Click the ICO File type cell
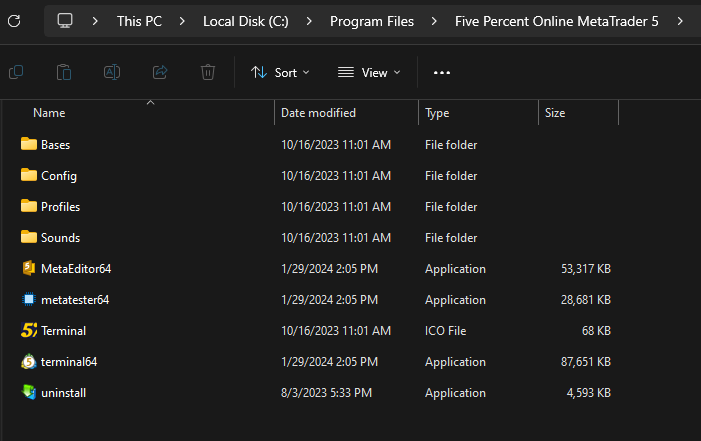This screenshot has height=441, width=701. 445,331
